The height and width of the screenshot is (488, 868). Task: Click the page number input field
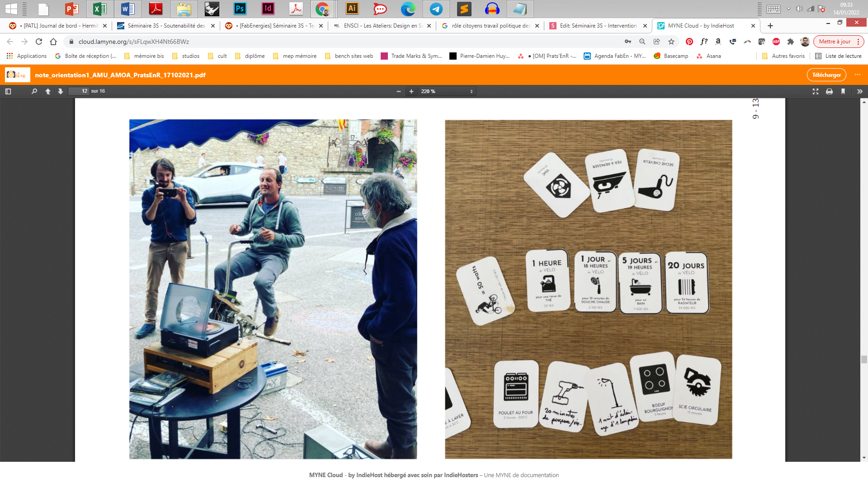point(79,91)
